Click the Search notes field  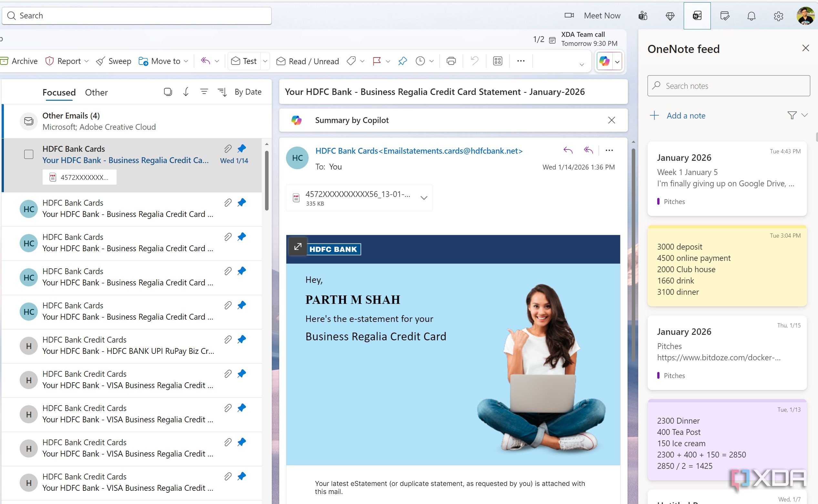[x=729, y=86]
